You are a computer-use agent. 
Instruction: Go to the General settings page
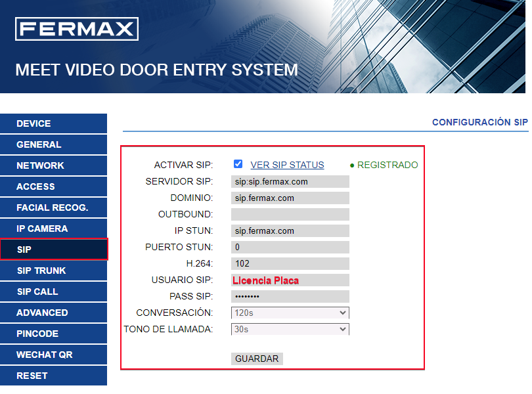click(53, 144)
